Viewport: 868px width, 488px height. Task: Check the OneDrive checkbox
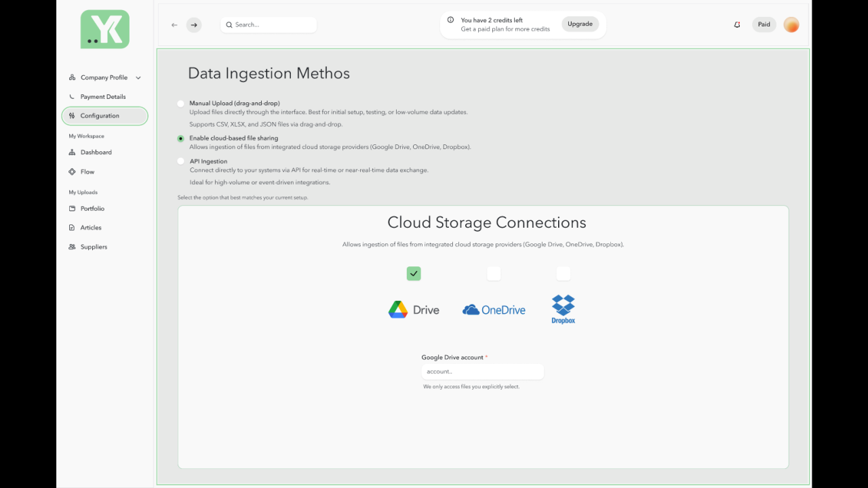(494, 273)
